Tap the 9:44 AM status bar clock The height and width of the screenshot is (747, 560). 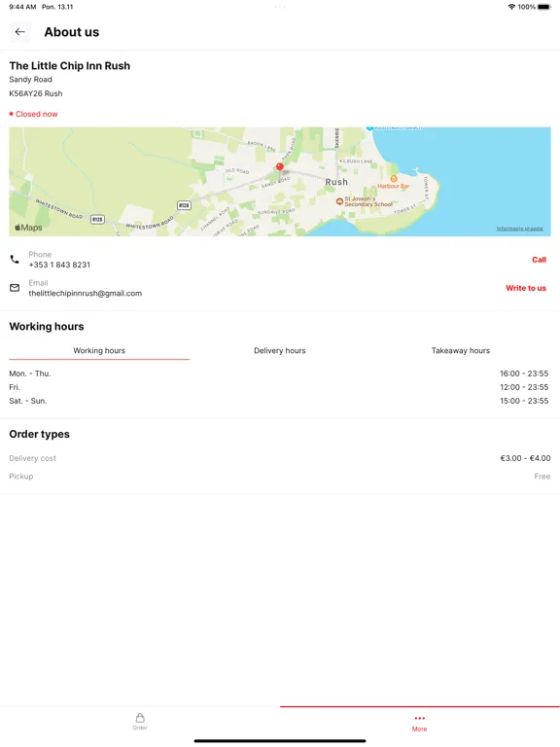[x=22, y=7]
